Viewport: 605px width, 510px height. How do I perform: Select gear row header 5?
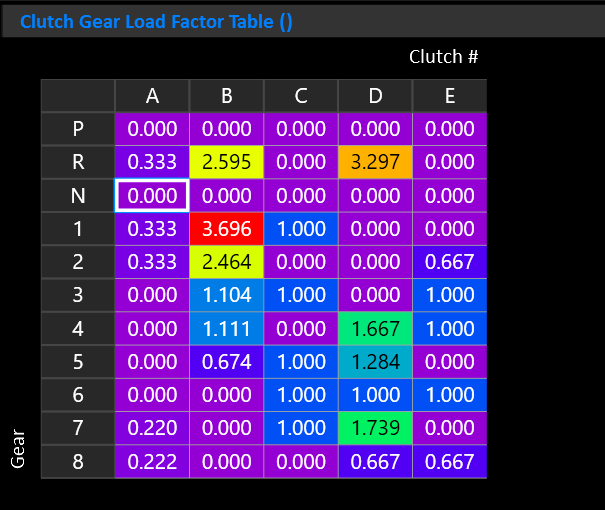78,362
